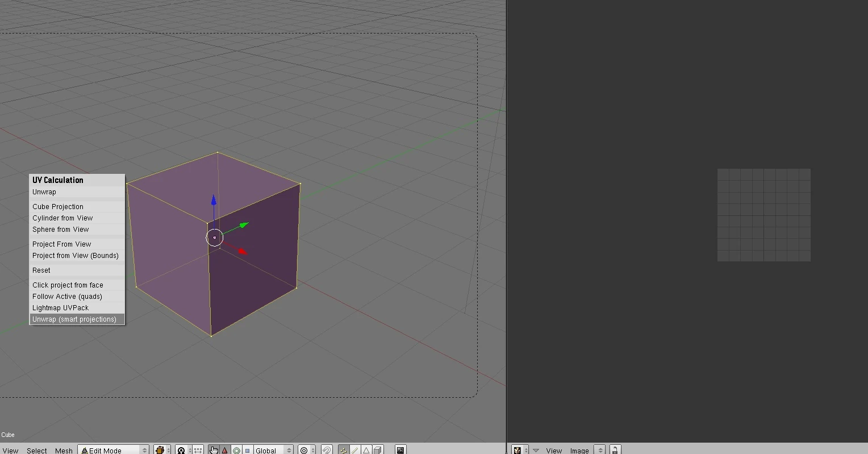Open the Global orientation dropdown

click(x=273, y=450)
